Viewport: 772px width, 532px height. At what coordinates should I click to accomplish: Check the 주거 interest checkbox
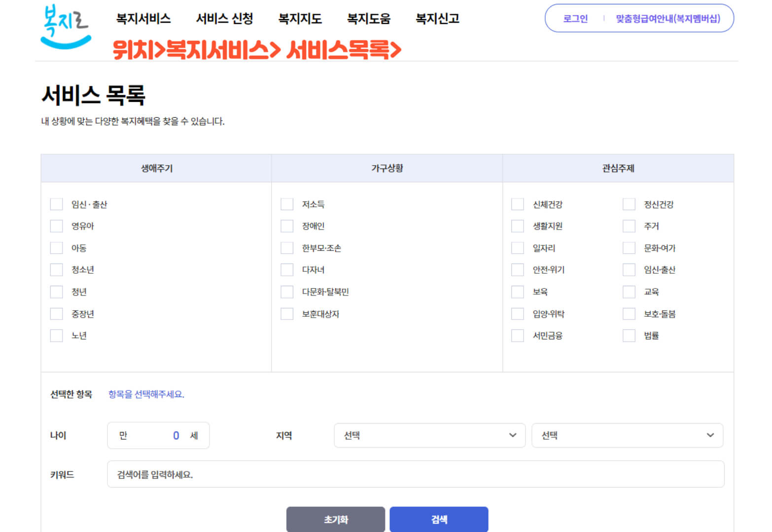[x=629, y=226]
